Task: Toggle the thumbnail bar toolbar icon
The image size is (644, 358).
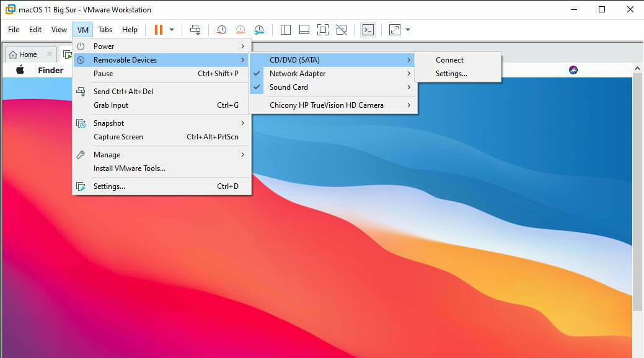Action: [304, 30]
